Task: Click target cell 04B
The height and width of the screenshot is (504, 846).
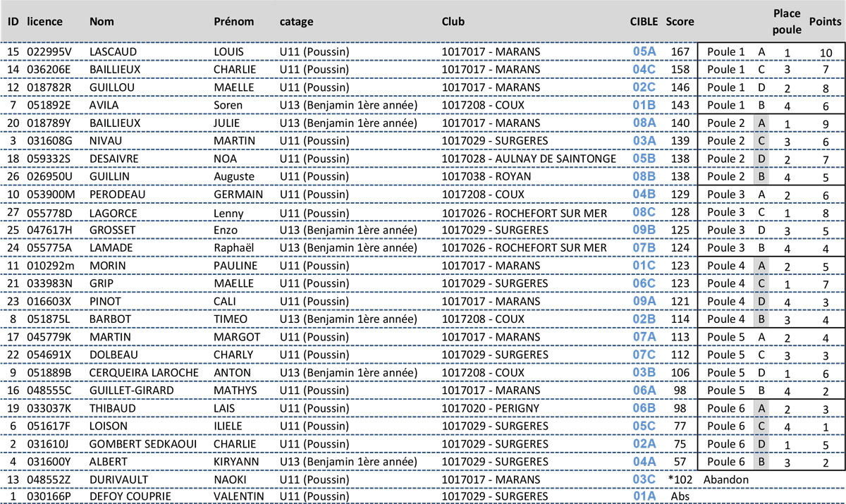Action: coord(644,194)
